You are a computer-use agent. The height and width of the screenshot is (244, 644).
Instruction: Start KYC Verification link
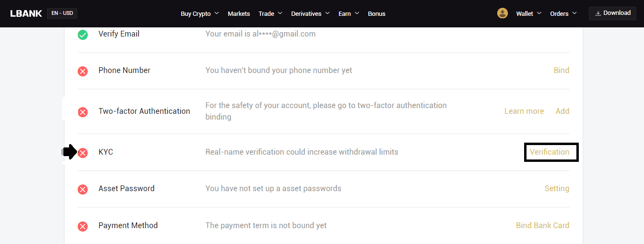click(x=550, y=152)
